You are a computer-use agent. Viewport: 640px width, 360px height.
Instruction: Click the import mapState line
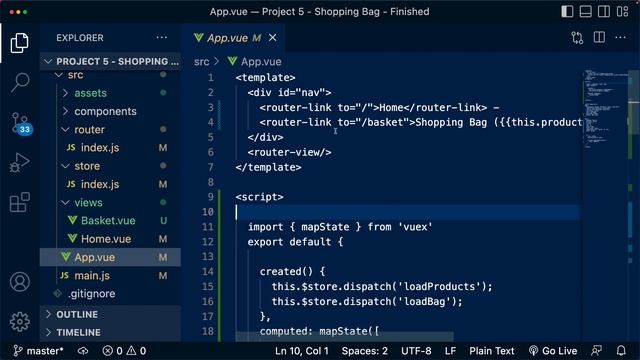(x=340, y=227)
